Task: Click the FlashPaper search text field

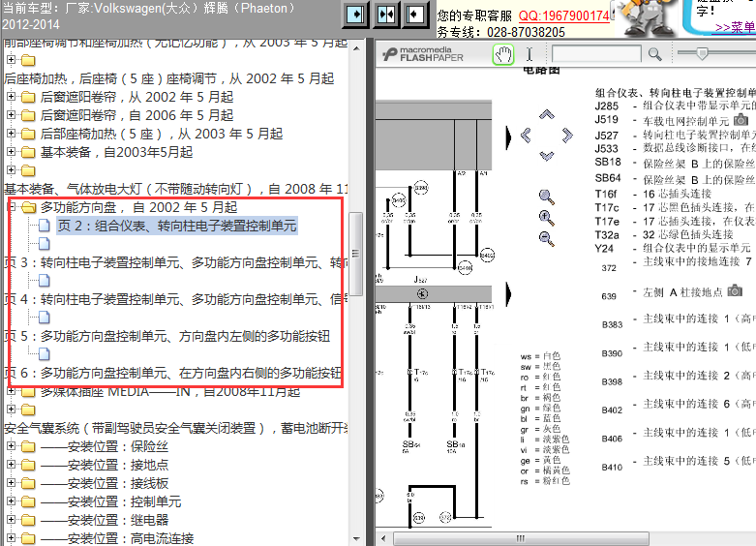Action: 596,53
